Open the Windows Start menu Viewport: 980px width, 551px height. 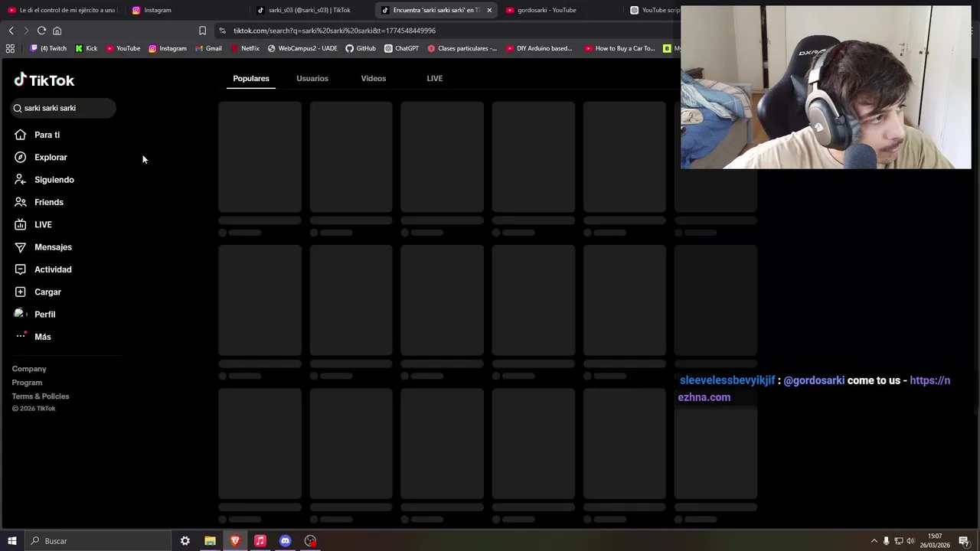11,541
